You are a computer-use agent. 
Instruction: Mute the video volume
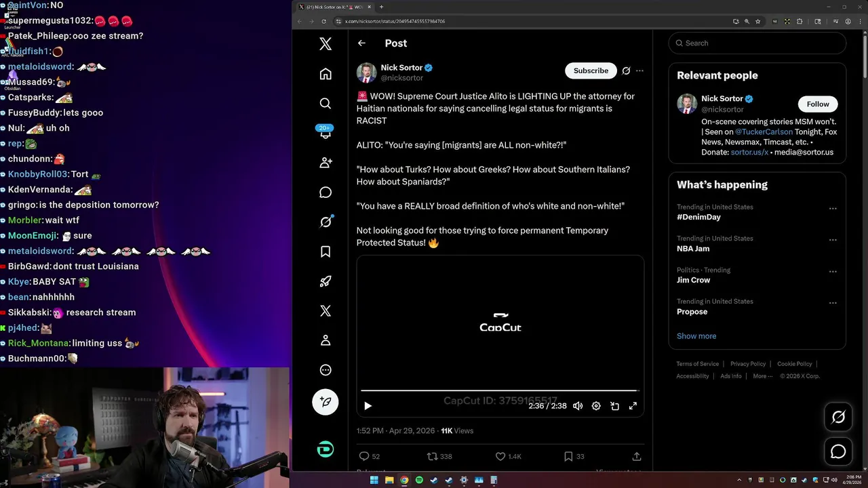pyautogui.click(x=578, y=406)
